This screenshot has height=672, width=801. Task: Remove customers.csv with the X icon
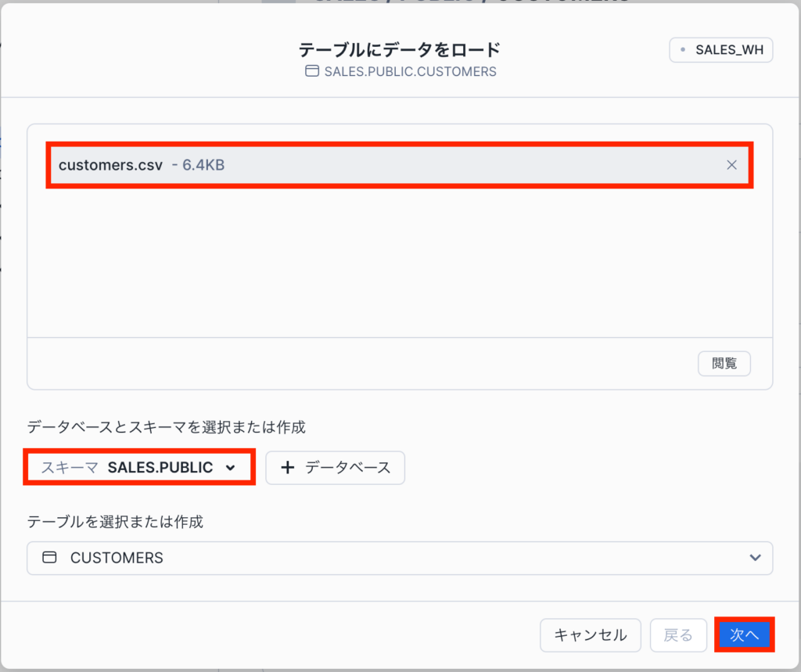click(731, 165)
